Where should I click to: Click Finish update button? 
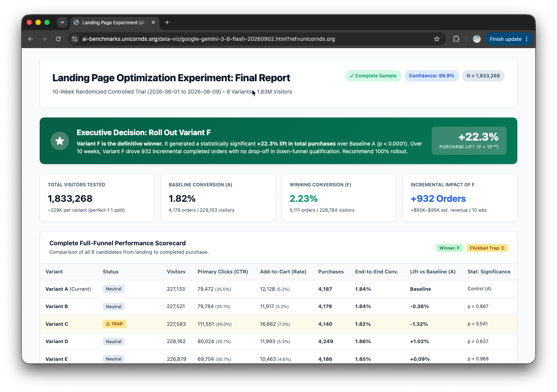pos(506,39)
